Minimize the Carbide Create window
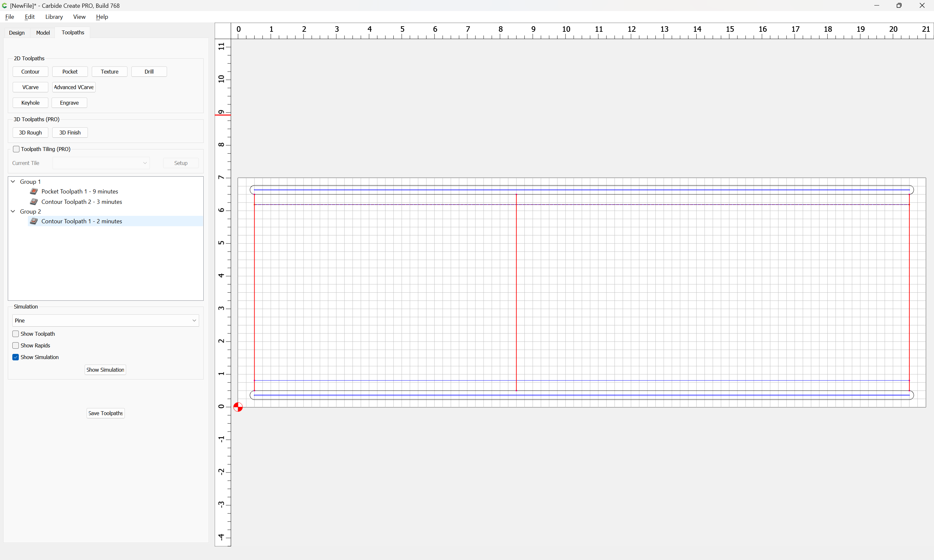This screenshot has width=934, height=560. point(876,5)
